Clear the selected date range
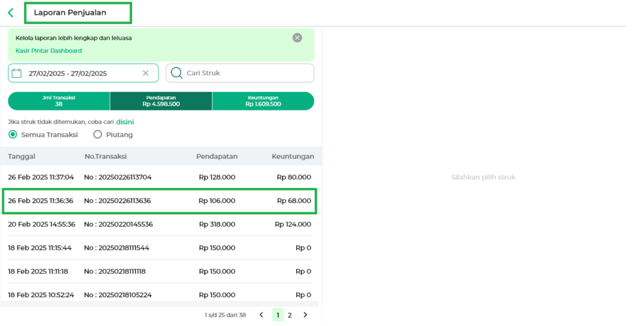The image size is (644, 326). click(145, 73)
